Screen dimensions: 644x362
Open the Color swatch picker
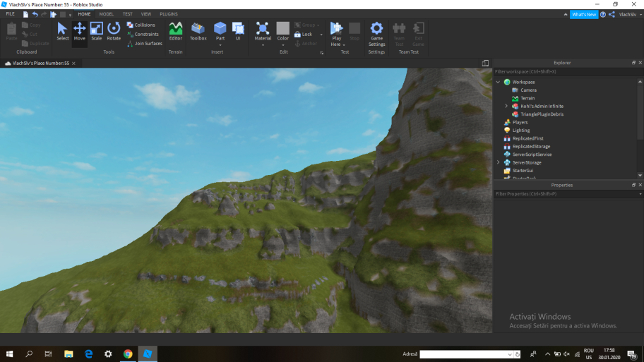tap(282, 28)
